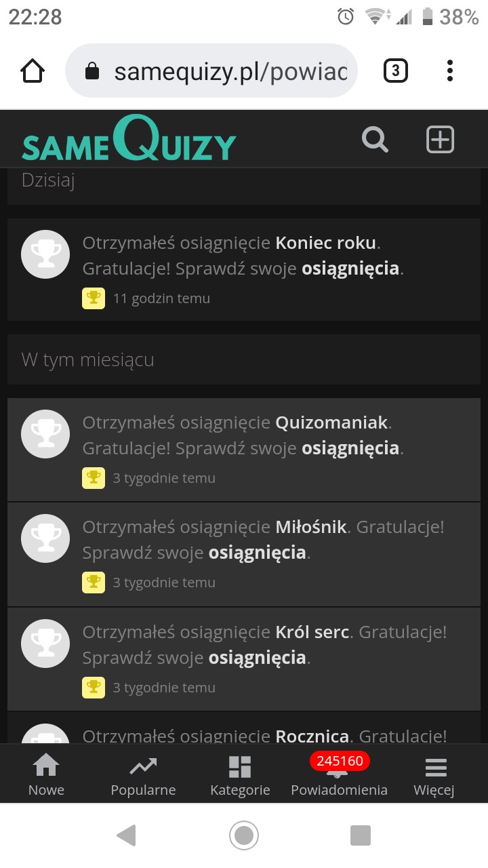Tap the Android recent apps square
This screenshot has width=488, height=868.
coord(361,835)
